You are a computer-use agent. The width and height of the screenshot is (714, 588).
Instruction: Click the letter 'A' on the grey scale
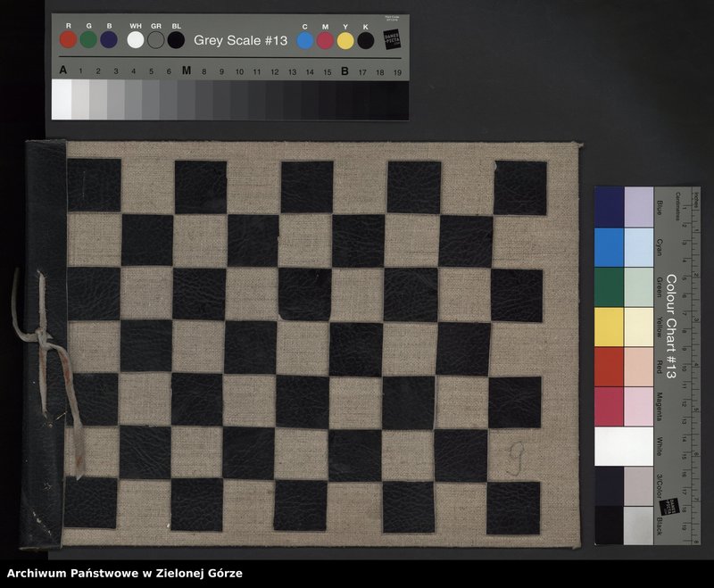pos(63,70)
